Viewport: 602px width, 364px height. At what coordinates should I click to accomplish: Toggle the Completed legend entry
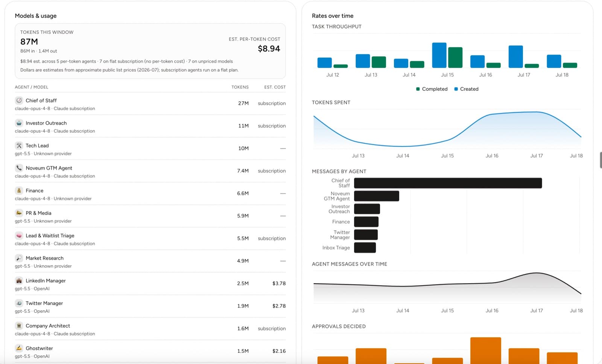click(432, 89)
